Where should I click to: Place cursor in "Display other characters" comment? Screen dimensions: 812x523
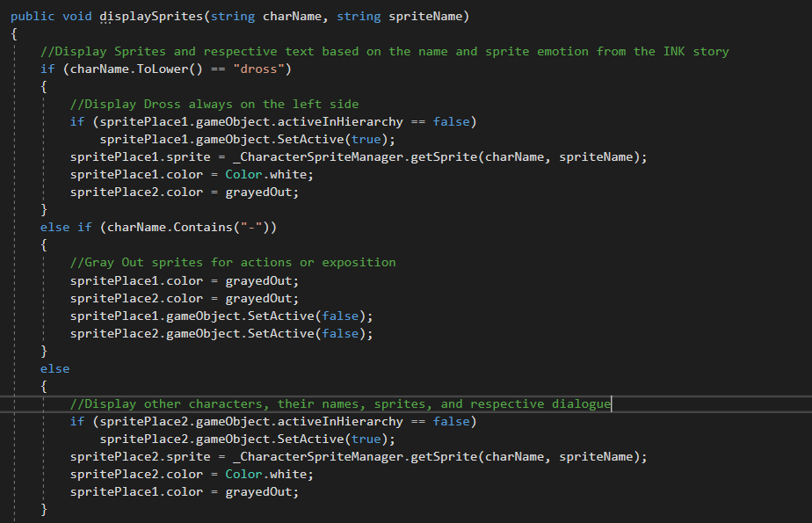(x=340, y=403)
